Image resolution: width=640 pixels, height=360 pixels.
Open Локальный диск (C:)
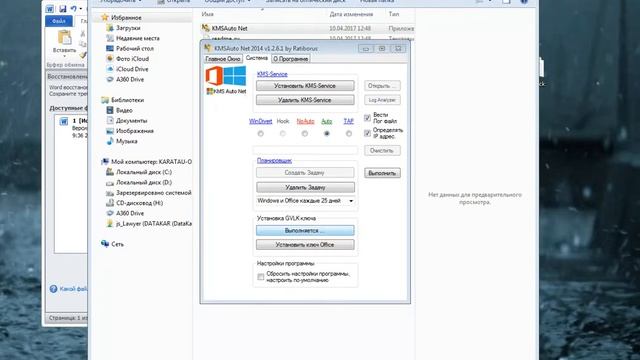click(x=144, y=172)
